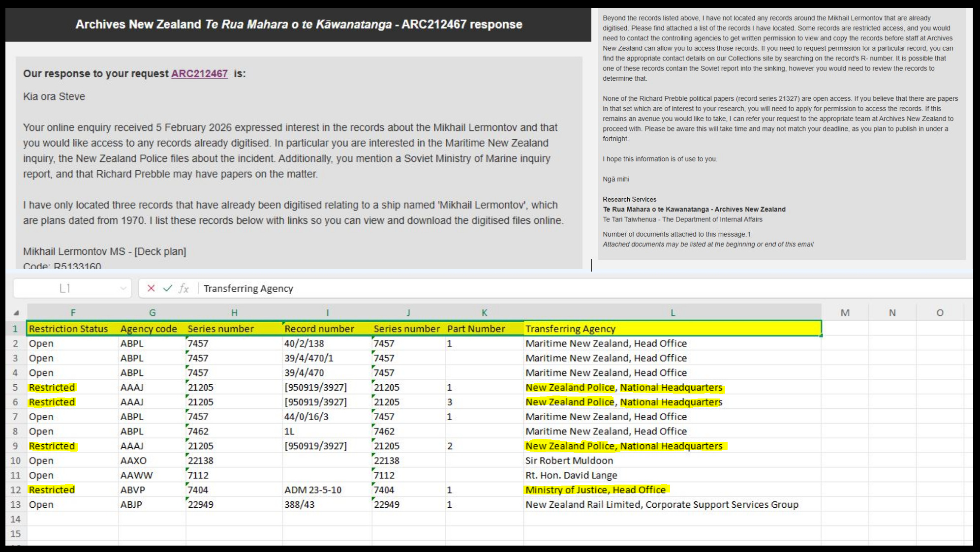980x552 pixels.
Task: Click the Enter checkmark formula icon
Action: [x=168, y=288]
